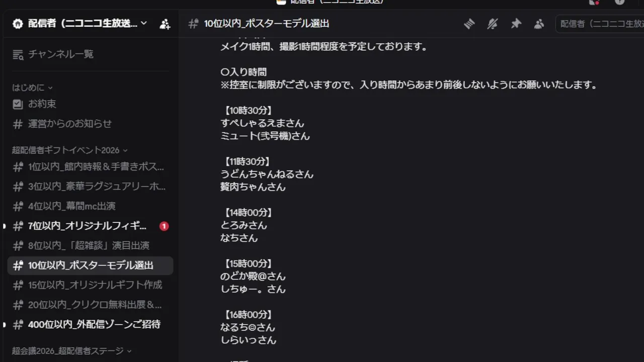Screen dimensions: 644x362
Task: Open the server dropdown chevron next to 配信者
Action: point(144,23)
